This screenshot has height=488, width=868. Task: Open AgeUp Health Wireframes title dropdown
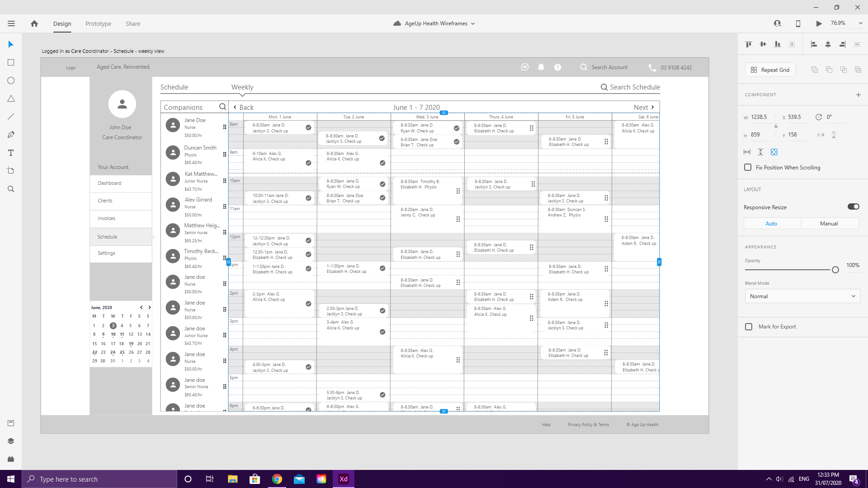click(473, 23)
